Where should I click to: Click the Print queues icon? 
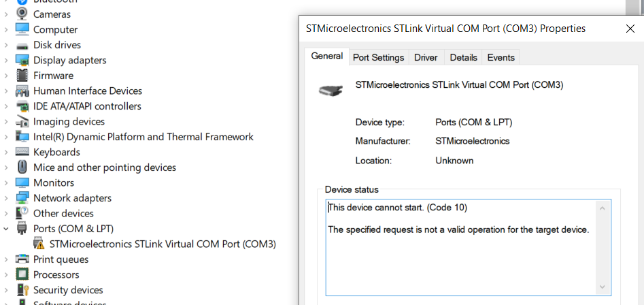pos(22,259)
